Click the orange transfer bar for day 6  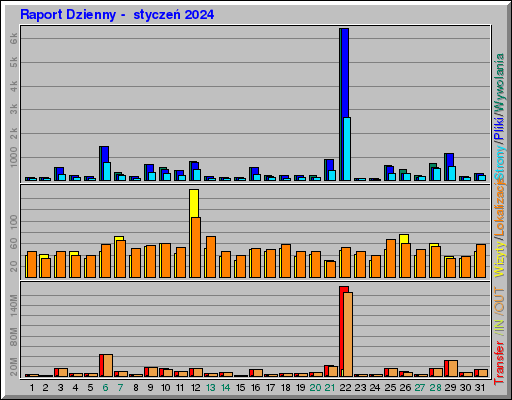108,366
